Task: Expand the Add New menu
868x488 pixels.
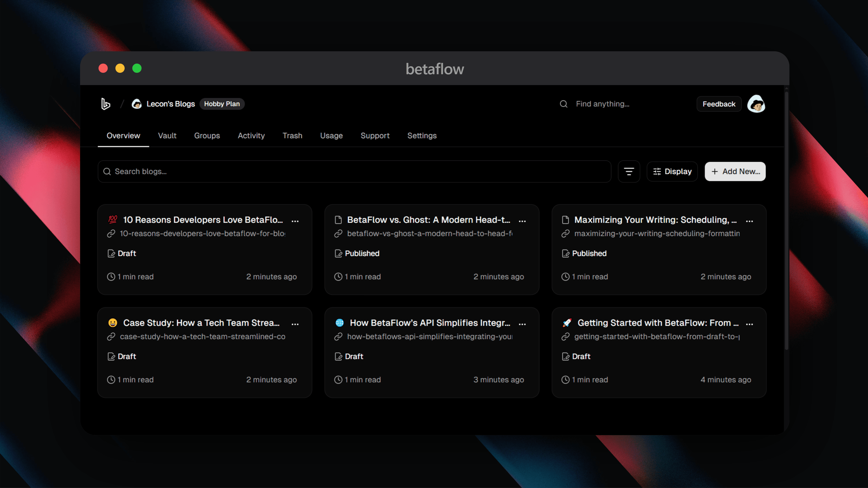Action: [x=735, y=171]
